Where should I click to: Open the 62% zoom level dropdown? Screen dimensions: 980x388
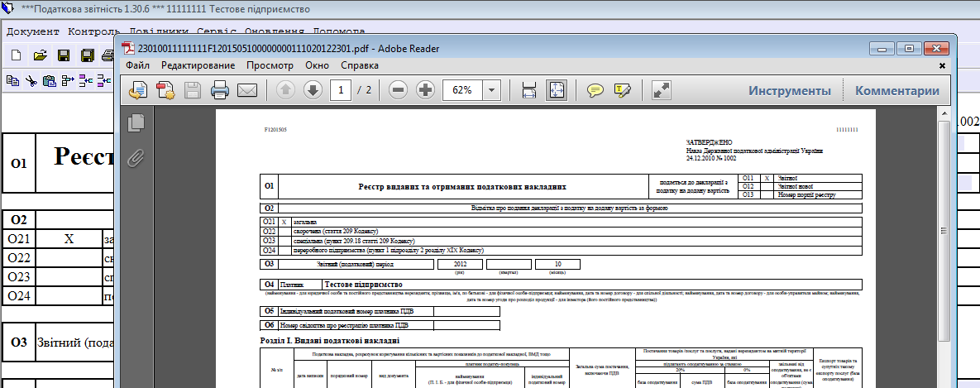click(492, 90)
